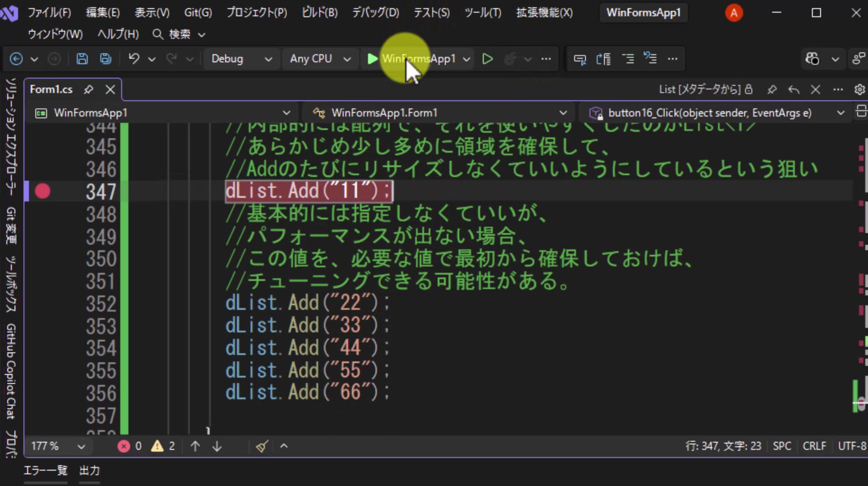Viewport: 868px width, 486px height.
Task: Open the WinFormsApp1 project scope dropdown
Action: (x=163, y=112)
